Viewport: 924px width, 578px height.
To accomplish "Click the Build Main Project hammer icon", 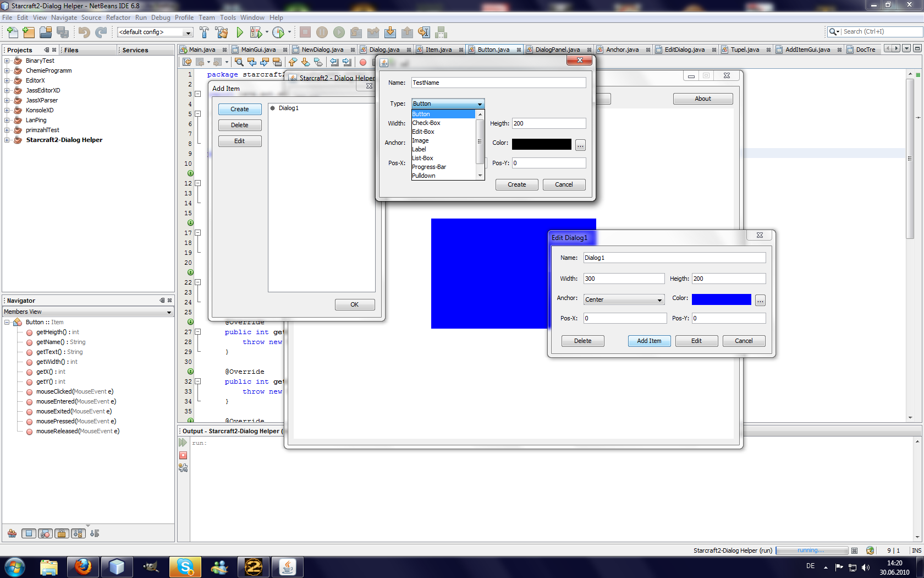I will [x=204, y=32].
